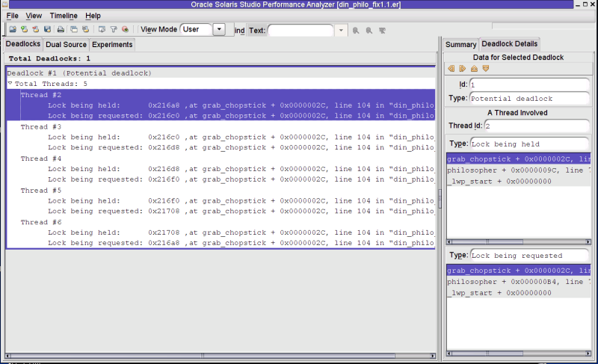Open the File menu
This screenshot has width=598, height=364.
coord(12,16)
